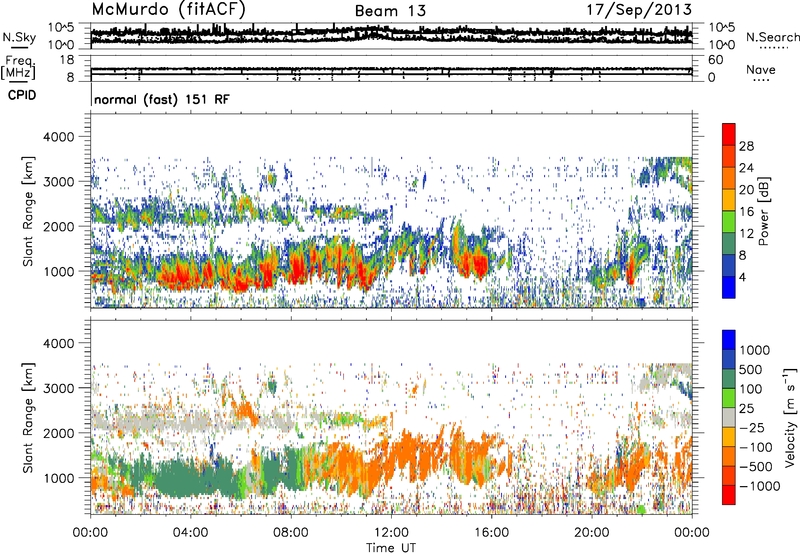This screenshot has height=554, width=800.
Task: Click the '-100' tick on the Velocity scale
Action: [756, 447]
